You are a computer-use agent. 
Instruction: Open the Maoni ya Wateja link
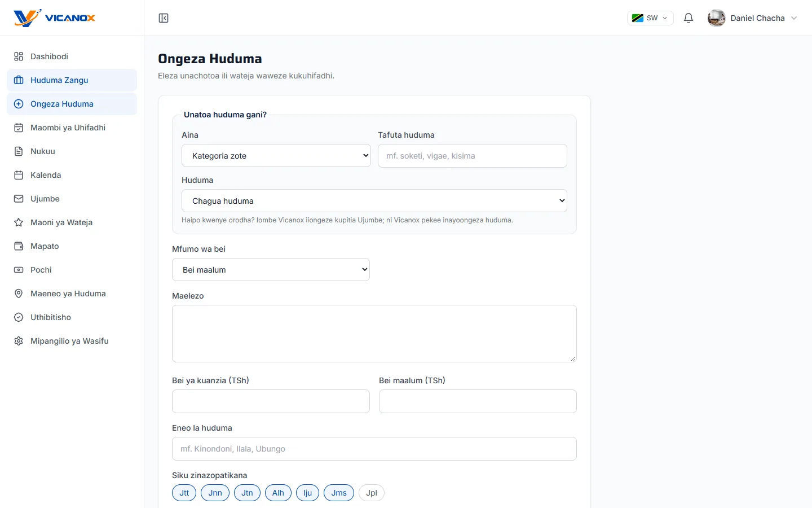pos(72,222)
